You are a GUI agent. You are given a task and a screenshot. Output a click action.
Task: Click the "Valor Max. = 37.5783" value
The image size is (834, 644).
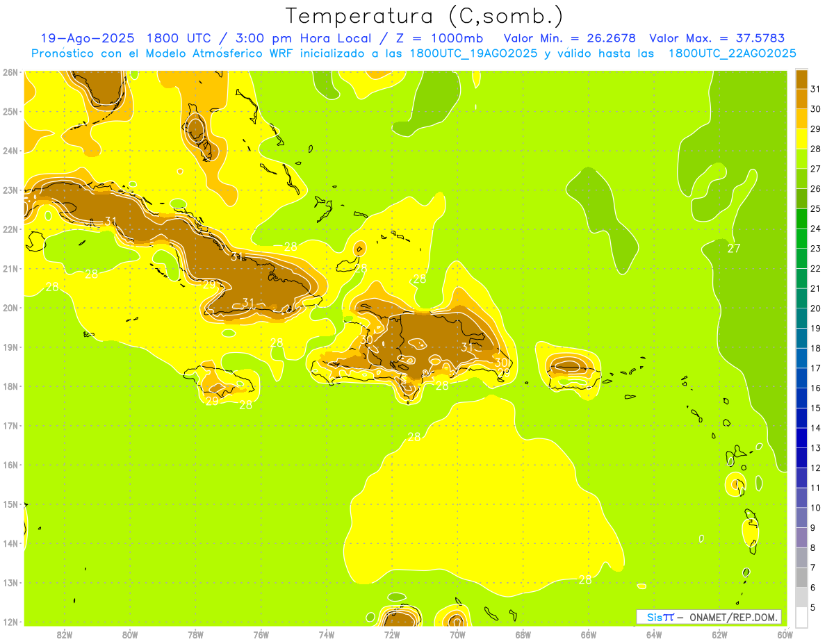click(x=717, y=38)
